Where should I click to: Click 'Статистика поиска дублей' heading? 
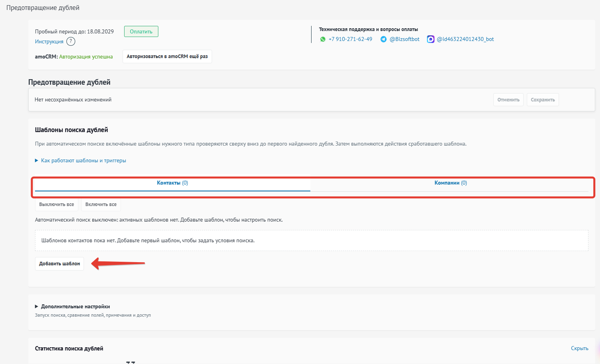coord(69,348)
